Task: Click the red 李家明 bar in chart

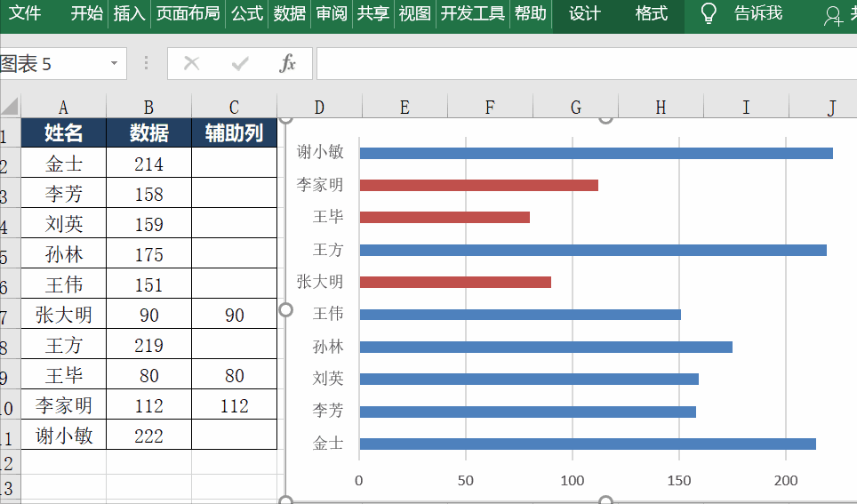Action: point(479,185)
